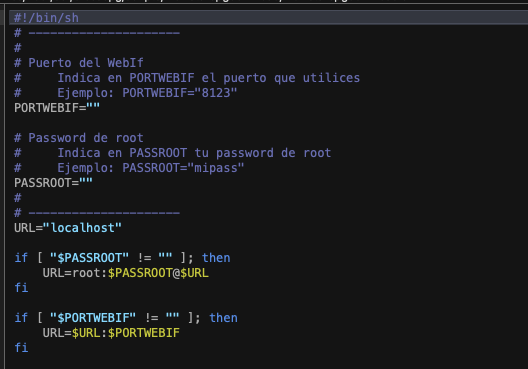This screenshot has width=528, height=369.
Task: Place cursor in PASSROOT empty quotes
Action: point(86,183)
